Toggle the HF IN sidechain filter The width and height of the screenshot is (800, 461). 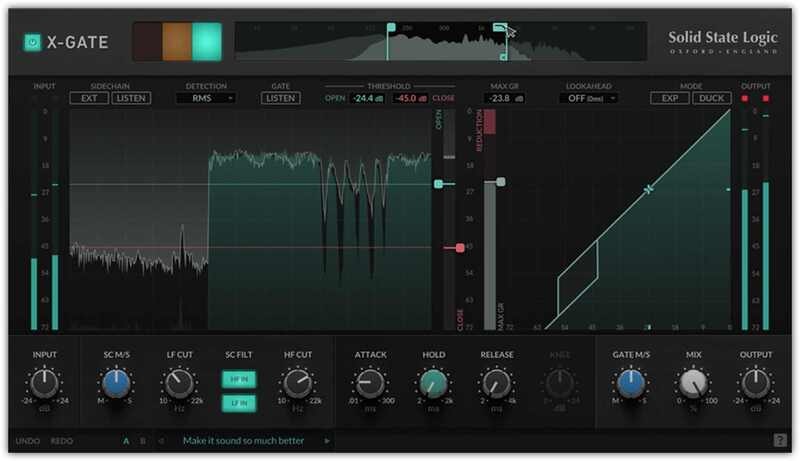point(238,378)
